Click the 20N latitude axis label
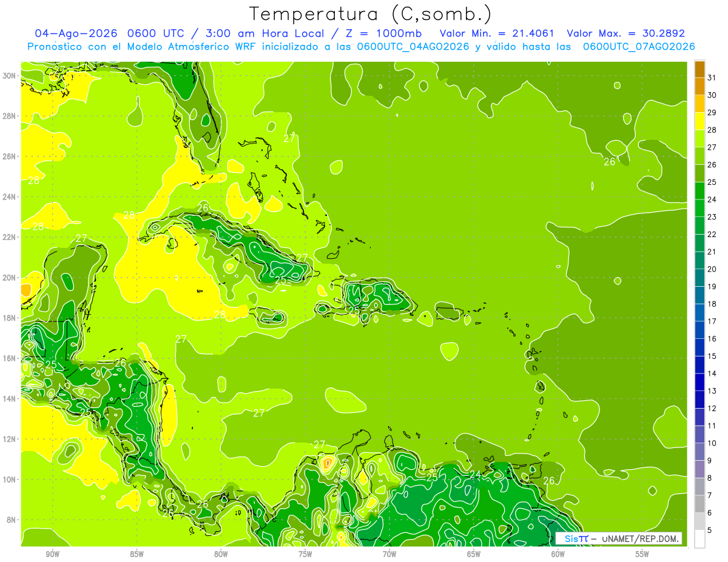 coord(9,277)
